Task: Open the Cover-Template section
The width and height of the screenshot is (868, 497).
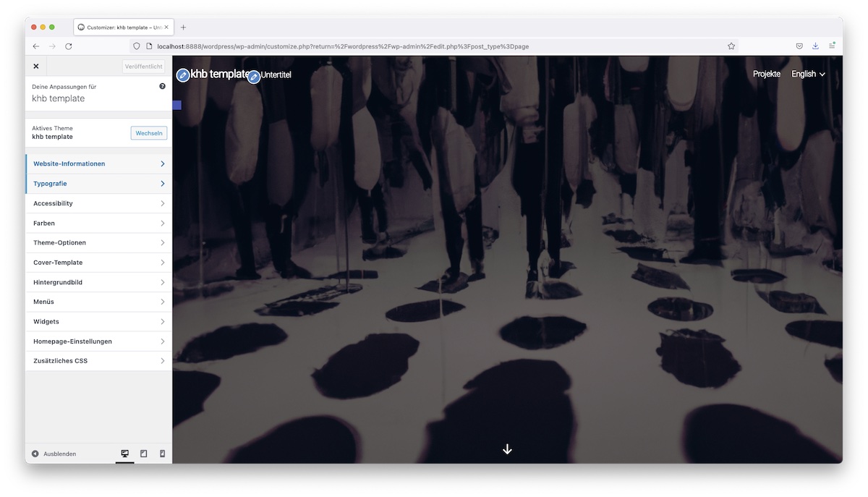Action: pos(99,263)
